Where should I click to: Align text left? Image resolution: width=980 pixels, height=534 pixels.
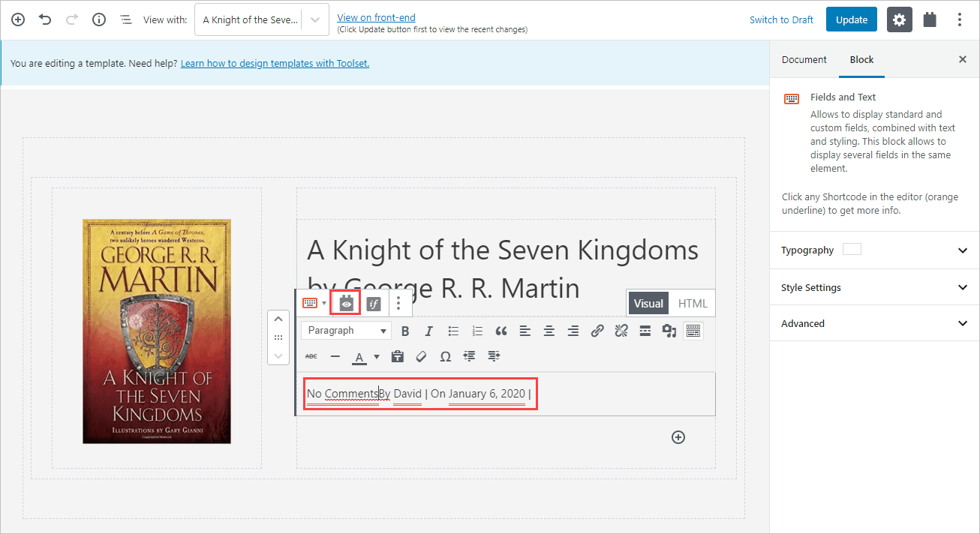[x=525, y=331]
